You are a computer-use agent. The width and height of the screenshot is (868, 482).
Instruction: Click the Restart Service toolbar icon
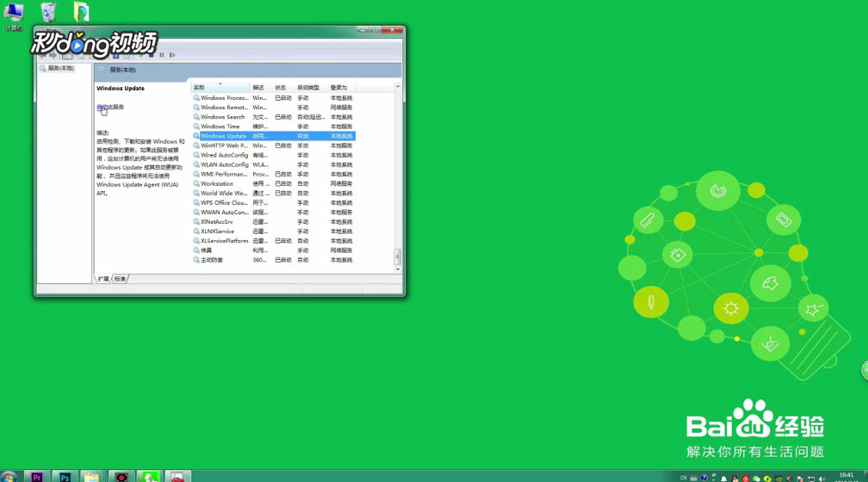pos(172,55)
